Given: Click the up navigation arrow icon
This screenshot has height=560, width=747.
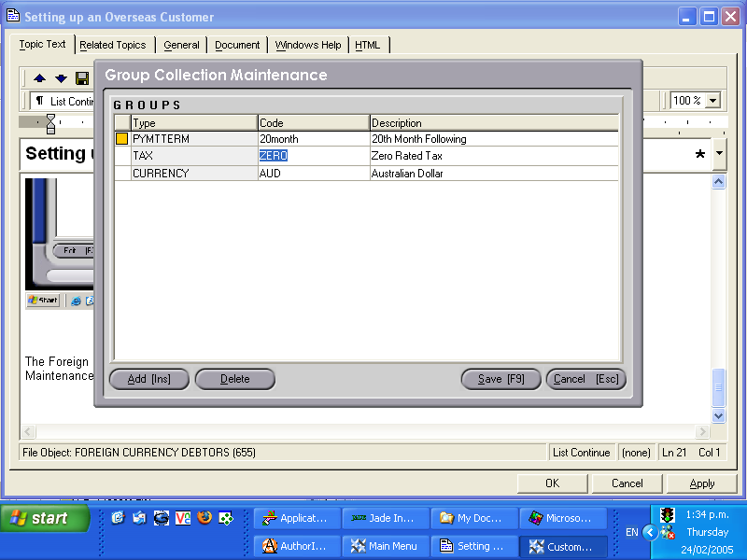Looking at the screenshot, I should [40, 78].
